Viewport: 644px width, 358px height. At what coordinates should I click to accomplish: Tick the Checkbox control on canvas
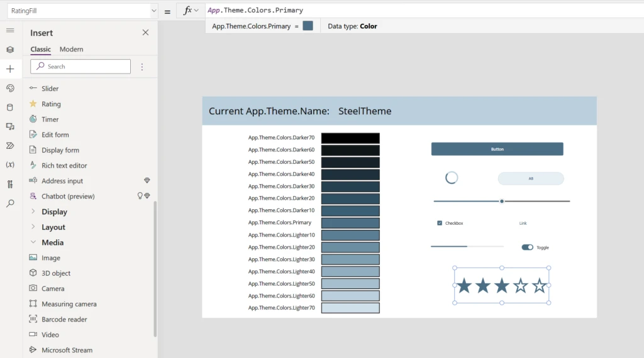(440, 223)
